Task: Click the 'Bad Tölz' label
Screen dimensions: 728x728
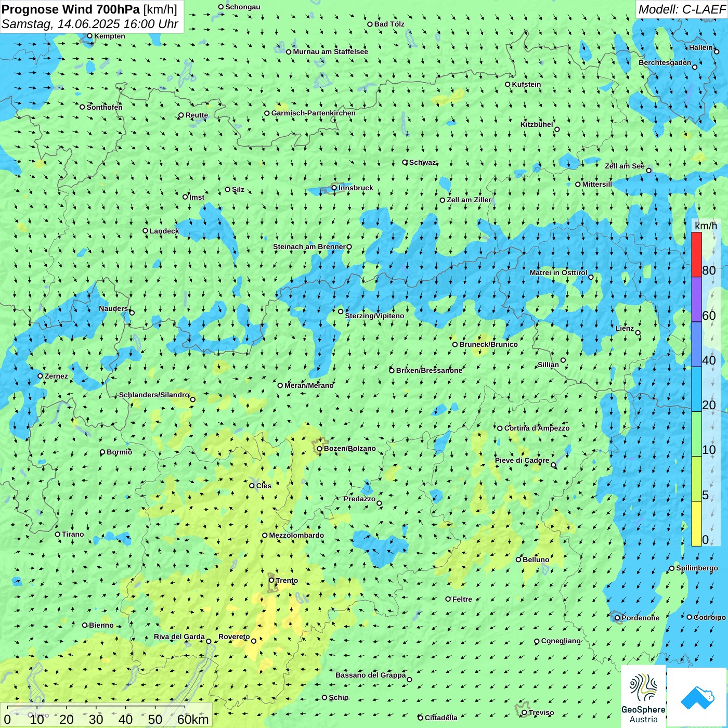Action: point(389,24)
